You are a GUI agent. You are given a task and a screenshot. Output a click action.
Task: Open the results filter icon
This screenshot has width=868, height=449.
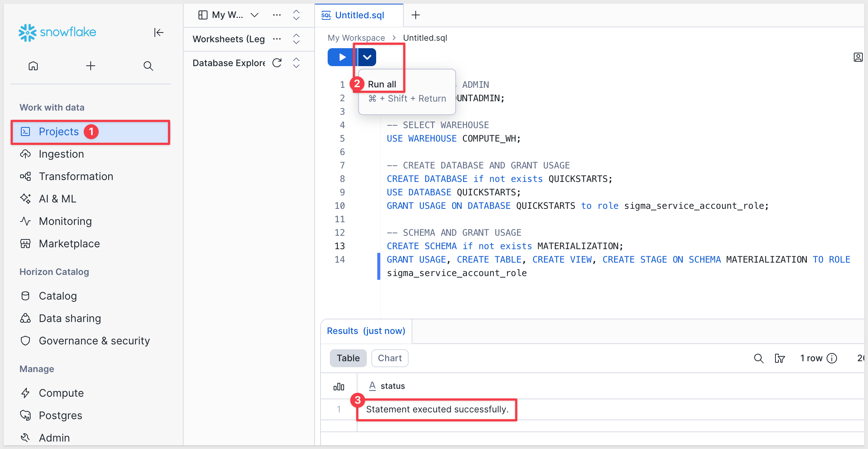coord(780,358)
